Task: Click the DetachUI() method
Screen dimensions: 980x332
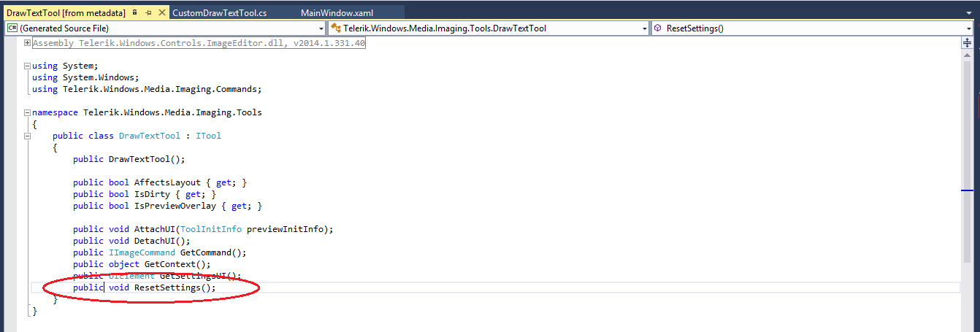Action: coord(162,241)
